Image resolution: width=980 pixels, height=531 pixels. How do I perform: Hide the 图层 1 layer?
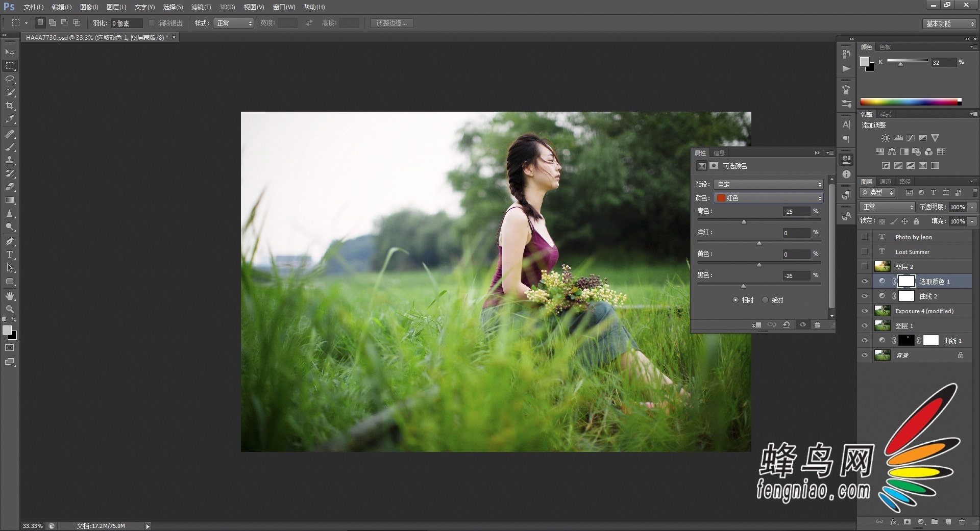point(865,326)
